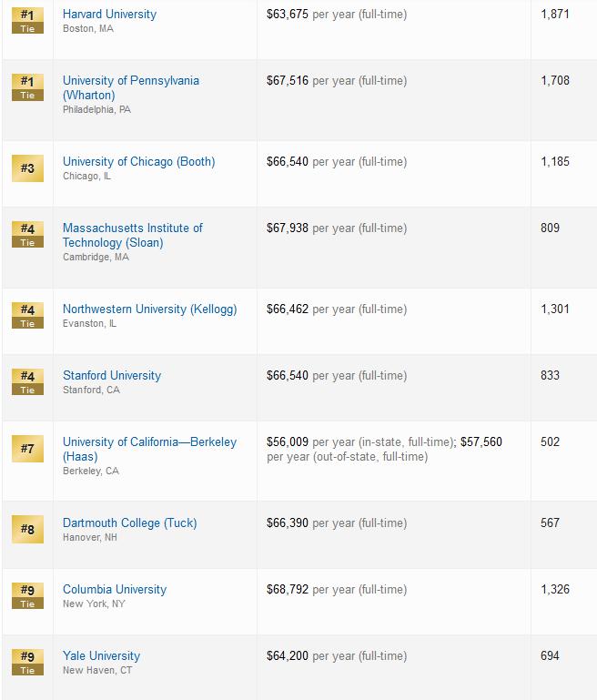597x700 pixels.
Task: Open the Harvard University link
Action: click(x=109, y=15)
